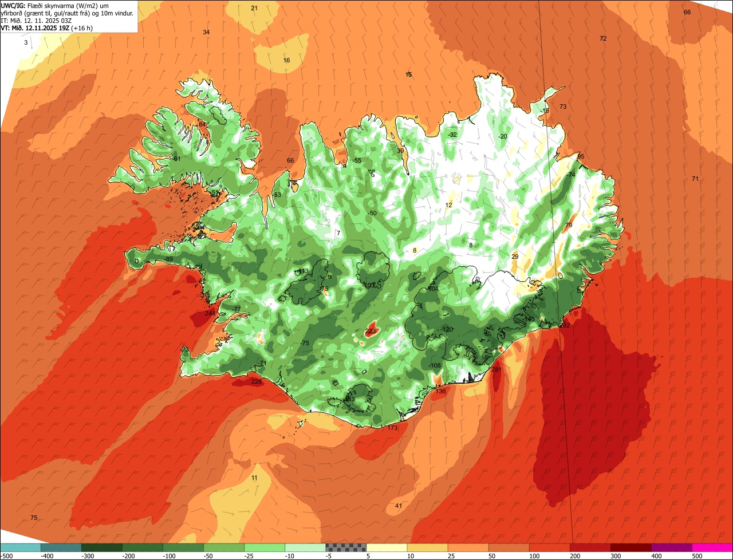The width and height of the screenshot is (733, 560).
Task: Click the '500' legend label
Action: tap(698, 556)
